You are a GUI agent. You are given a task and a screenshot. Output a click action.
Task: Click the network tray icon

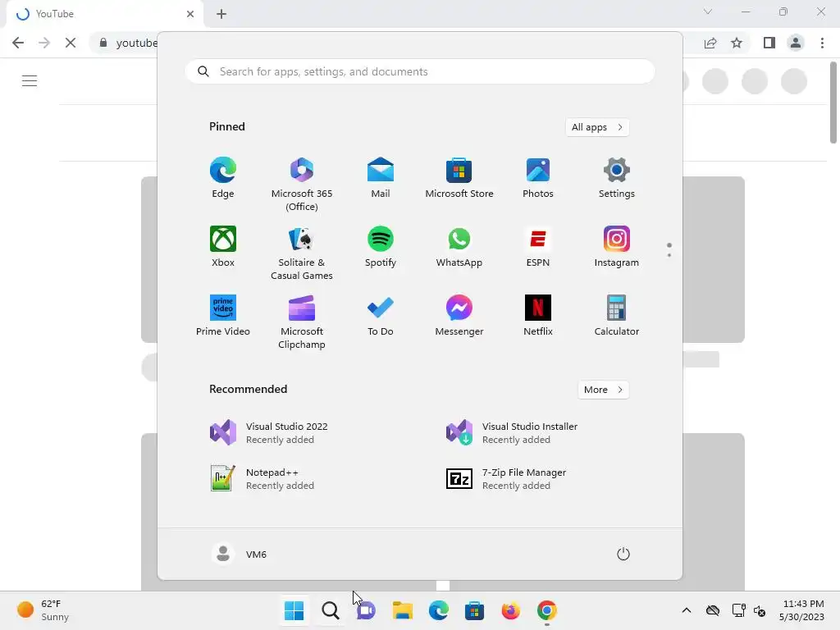(x=739, y=610)
